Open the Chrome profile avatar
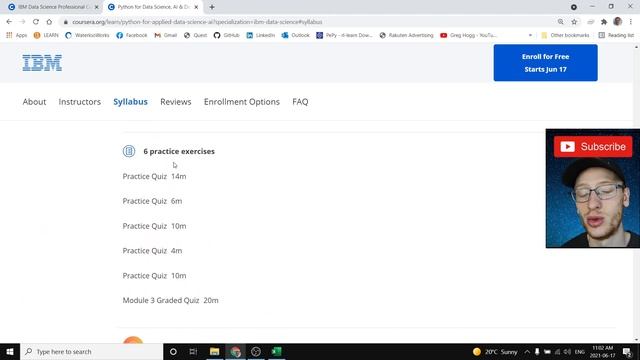This screenshot has width=640, height=360. coord(618,22)
